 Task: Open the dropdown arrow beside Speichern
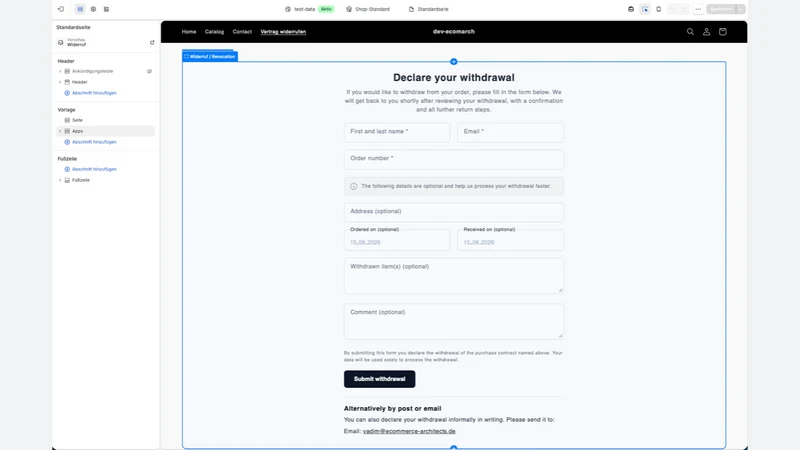741,9
